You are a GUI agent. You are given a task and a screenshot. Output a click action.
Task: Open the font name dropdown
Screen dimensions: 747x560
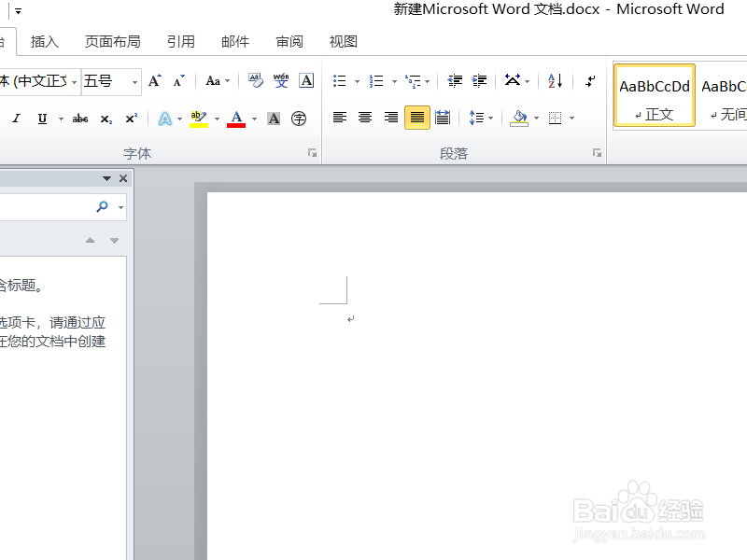(x=75, y=82)
